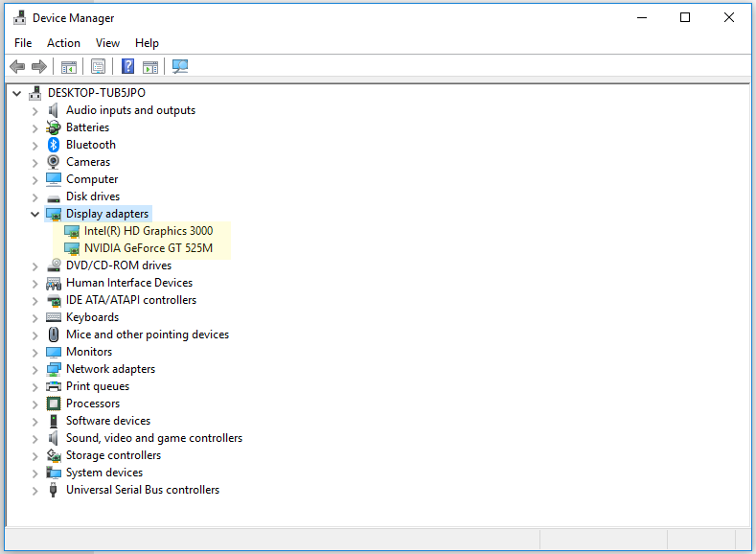Select the Keyboards label
The image size is (756, 554).
[92, 317]
